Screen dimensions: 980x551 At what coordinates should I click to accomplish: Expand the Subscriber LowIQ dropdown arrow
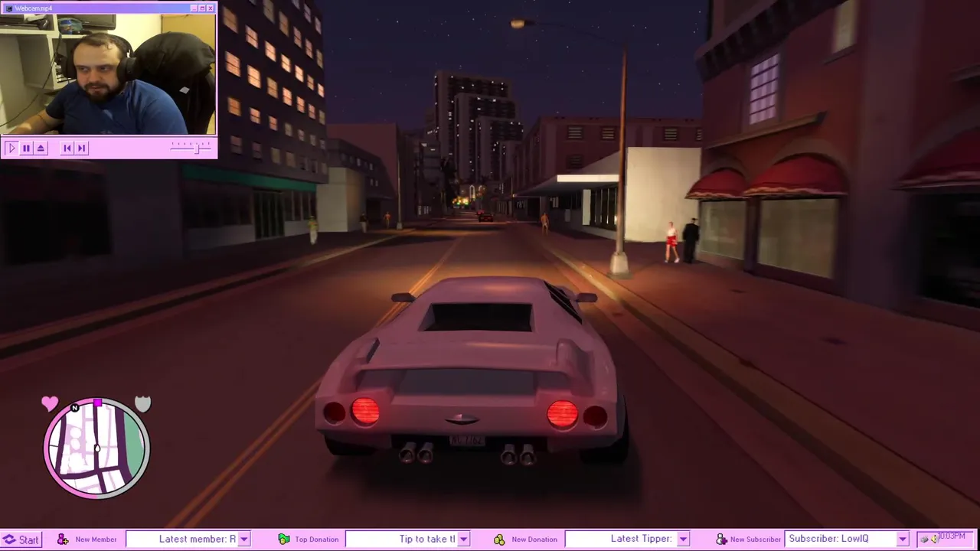[903, 539]
